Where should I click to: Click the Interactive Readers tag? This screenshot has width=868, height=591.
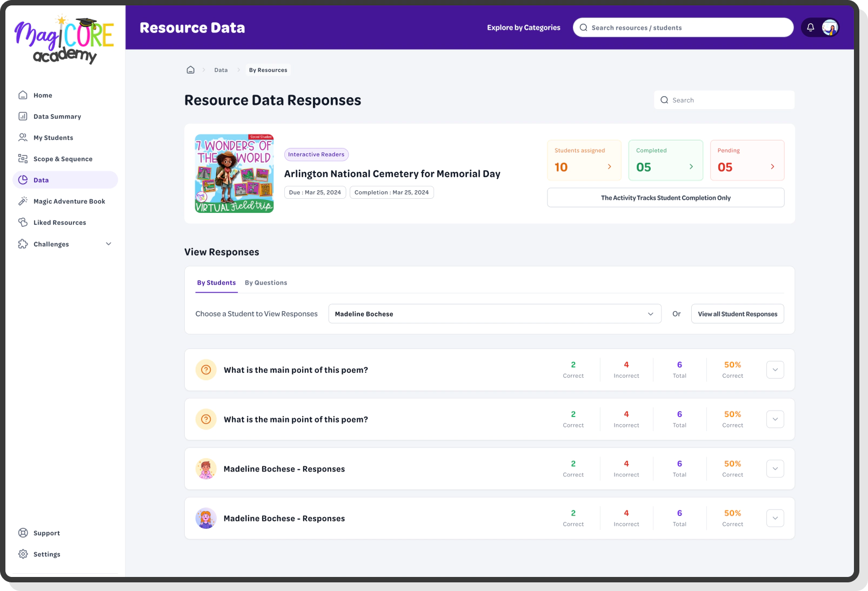click(x=316, y=154)
